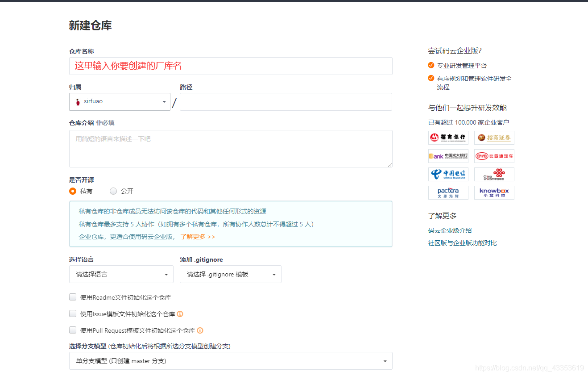Image resolution: width=588 pixels, height=376 pixels.
Task: Click the 招商证券 logo
Action: [494, 138]
